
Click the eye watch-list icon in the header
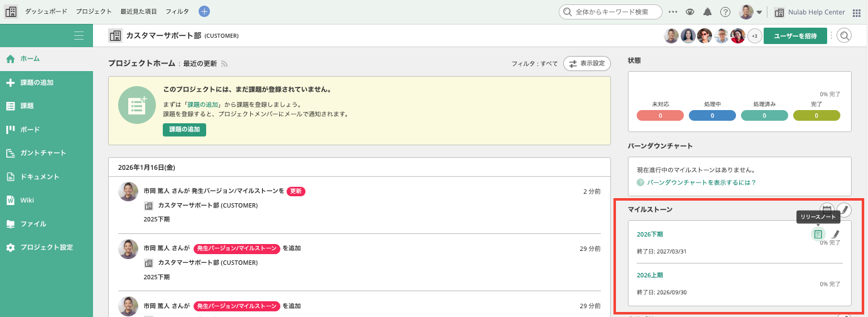pos(690,11)
